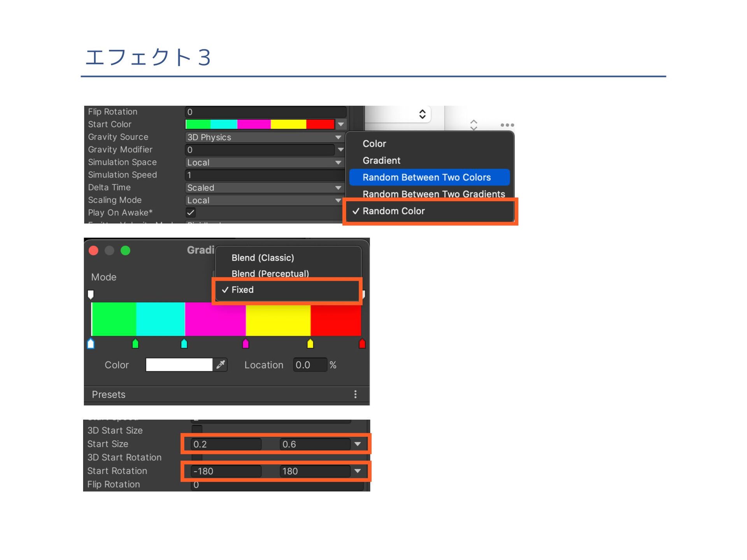Image resolution: width=747 pixels, height=560 pixels.
Task: Click the green macOS zoom window button
Action: (125, 250)
